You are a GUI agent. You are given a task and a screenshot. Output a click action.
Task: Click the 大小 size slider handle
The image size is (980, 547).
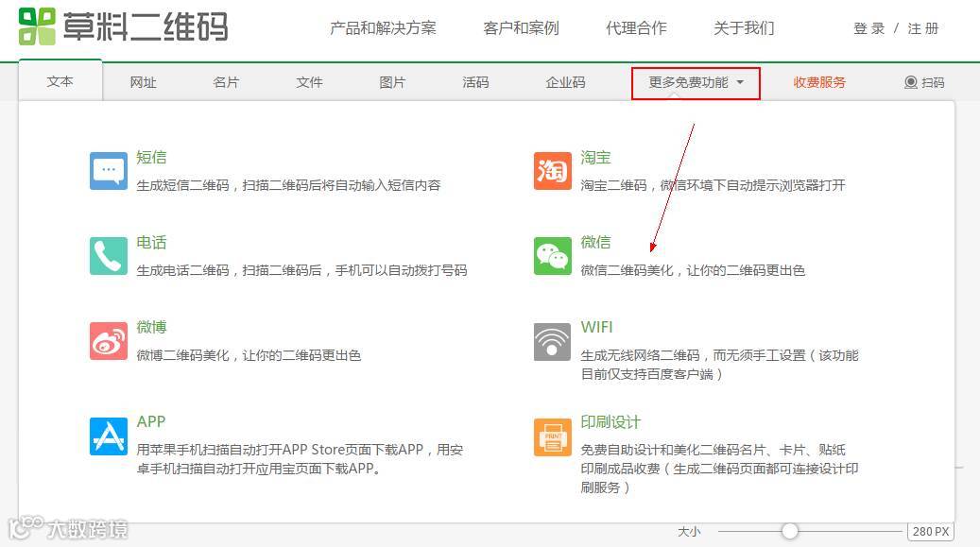click(790, 531)
